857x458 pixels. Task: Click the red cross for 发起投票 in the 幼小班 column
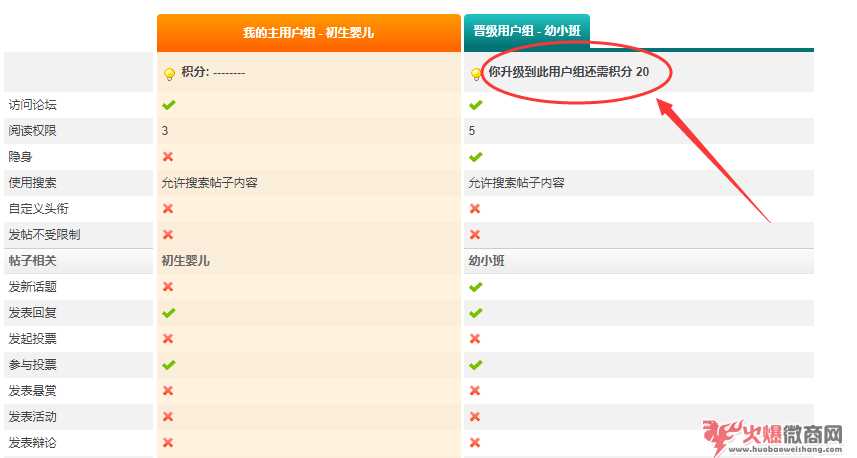click(x=475, y=339)
